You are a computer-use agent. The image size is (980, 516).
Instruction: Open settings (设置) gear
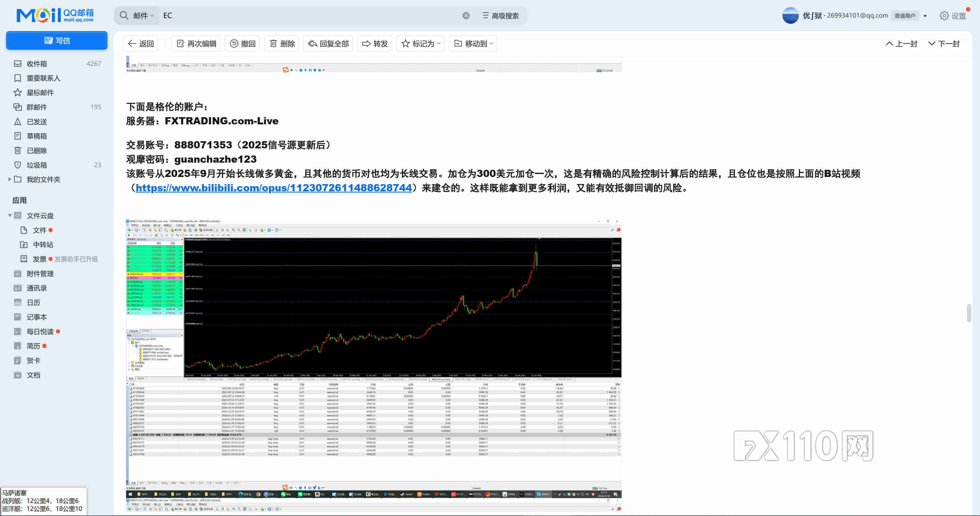(953, 16)
